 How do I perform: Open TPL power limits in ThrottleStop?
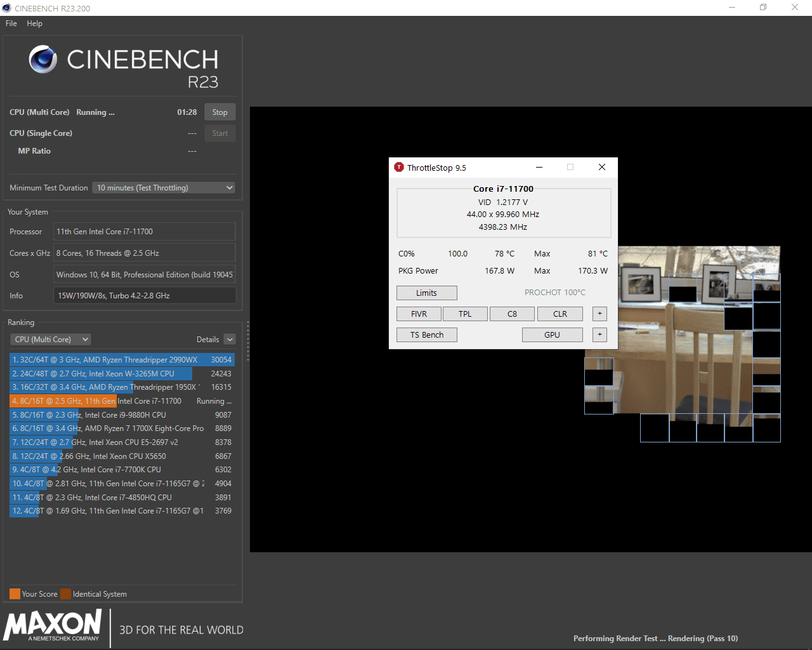pyautogui.click(x=465, y=314)
